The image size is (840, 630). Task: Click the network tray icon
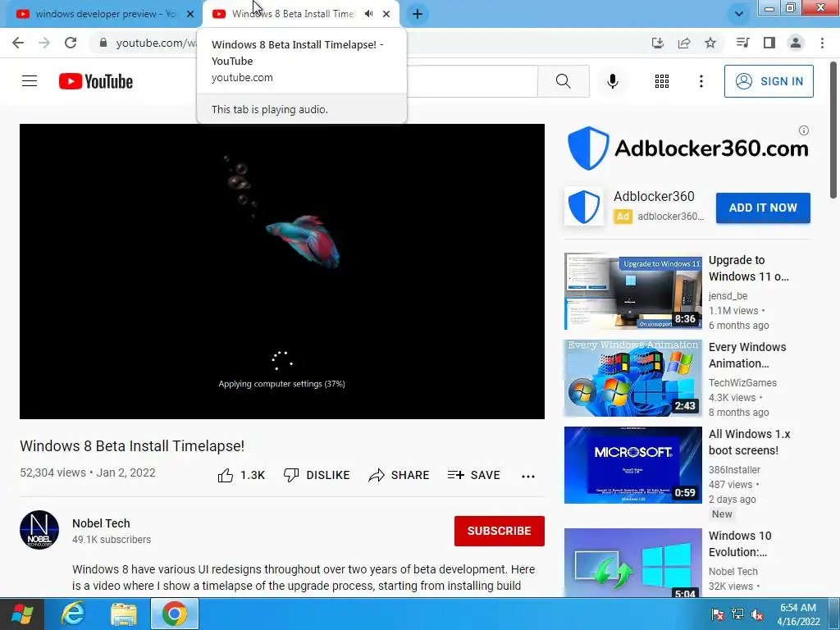(x=737, y=614)
